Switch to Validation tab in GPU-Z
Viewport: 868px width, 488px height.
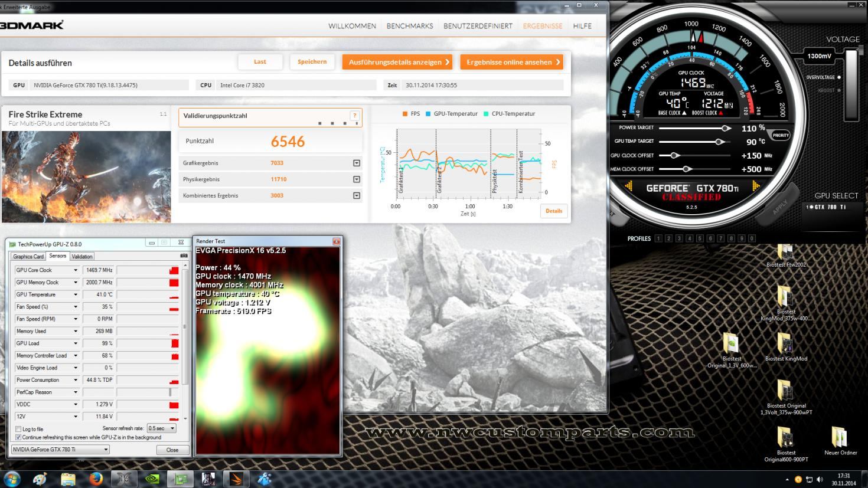pos(82,257)
